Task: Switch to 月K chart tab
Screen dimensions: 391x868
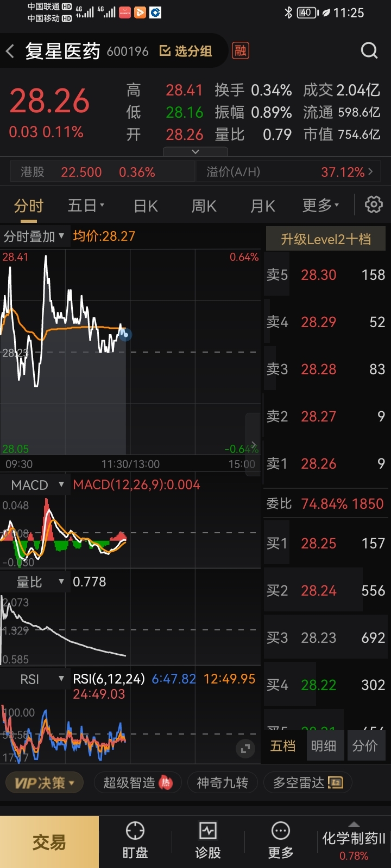Action: click(x=263, y=206)
